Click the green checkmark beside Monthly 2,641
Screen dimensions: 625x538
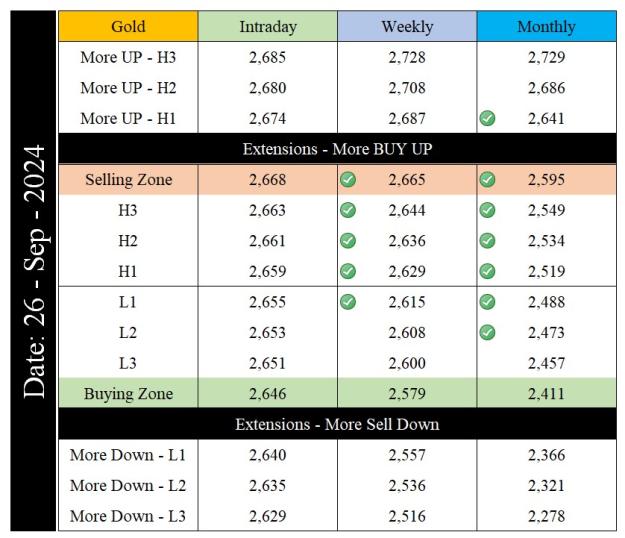point(487,118)
